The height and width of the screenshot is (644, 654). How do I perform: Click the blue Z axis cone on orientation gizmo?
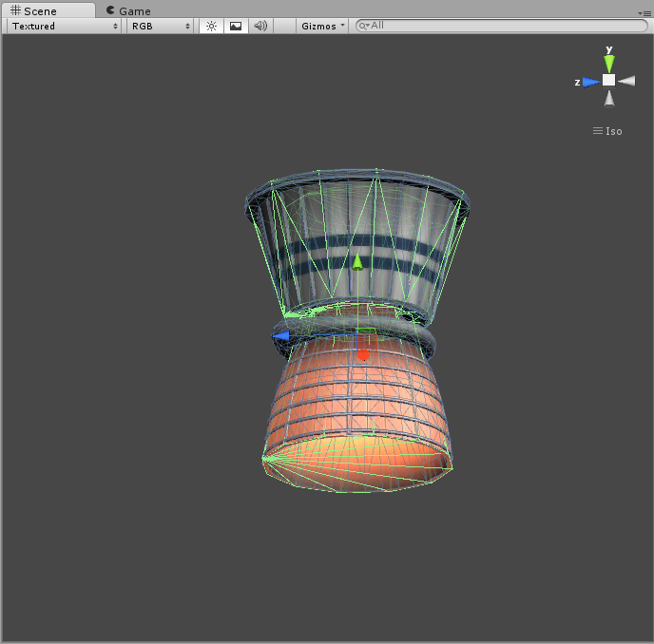pyautogui.click(x=591, y=82)
